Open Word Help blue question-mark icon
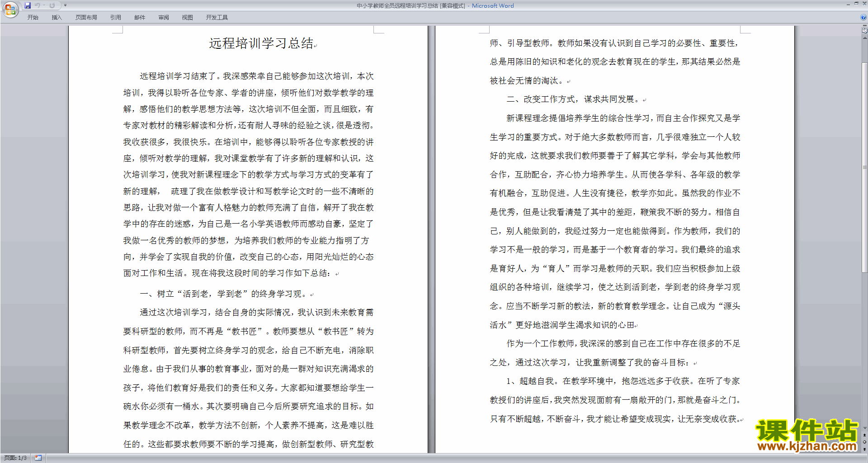Screen dimensions: 868x463 [863, 17]
